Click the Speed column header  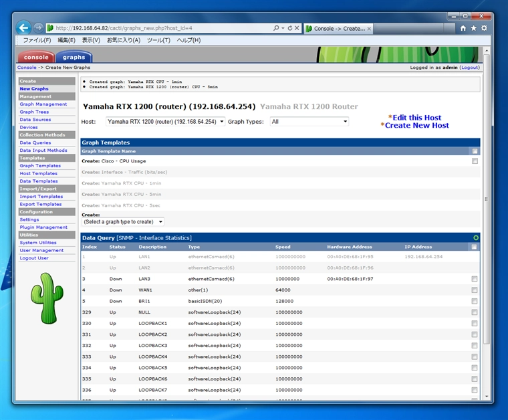coord(283,247)
